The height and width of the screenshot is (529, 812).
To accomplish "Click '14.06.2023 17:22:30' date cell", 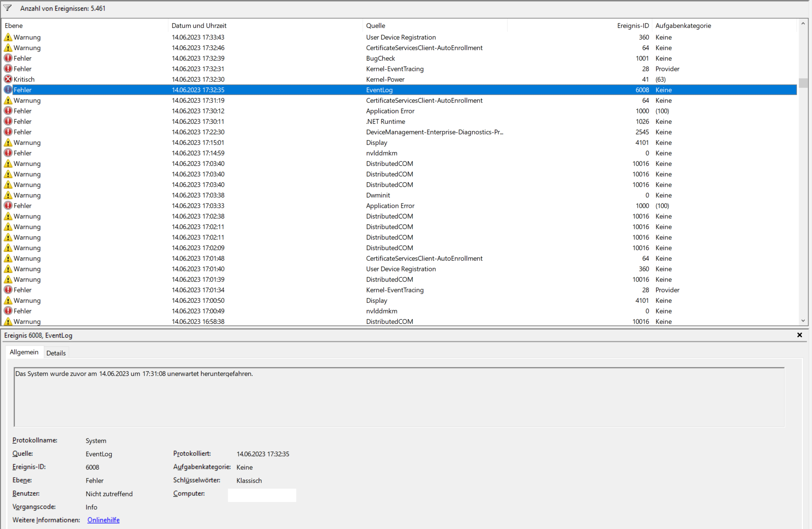I will coord(198,132).
